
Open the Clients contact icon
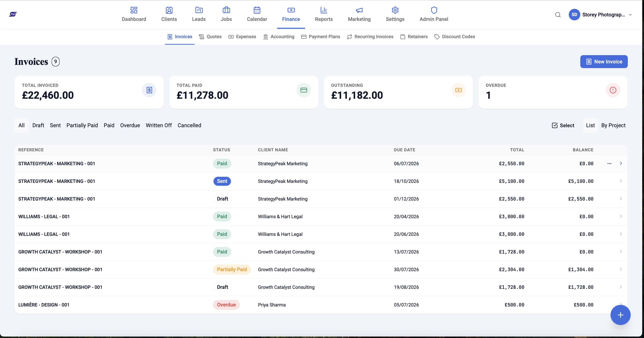click(169, 10)
